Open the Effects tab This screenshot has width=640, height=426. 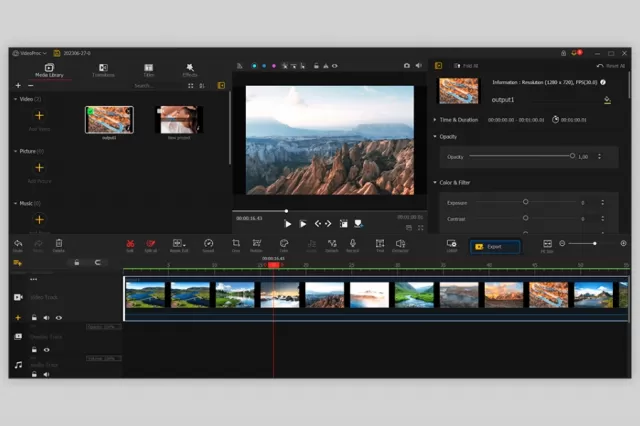tap(190, 70)
